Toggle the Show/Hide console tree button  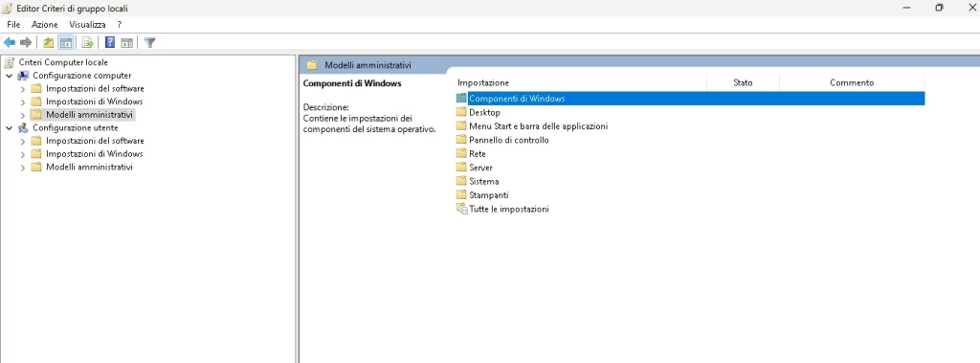click(x=66, y=42)
